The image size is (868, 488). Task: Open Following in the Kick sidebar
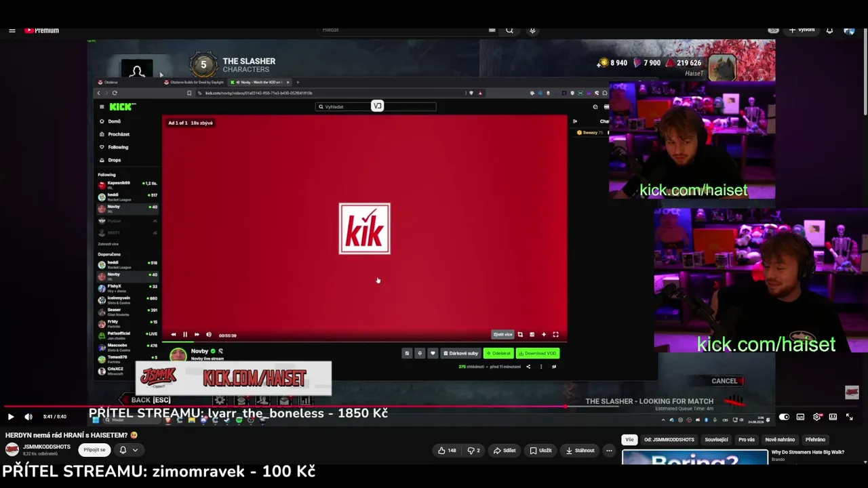point(117,147)
